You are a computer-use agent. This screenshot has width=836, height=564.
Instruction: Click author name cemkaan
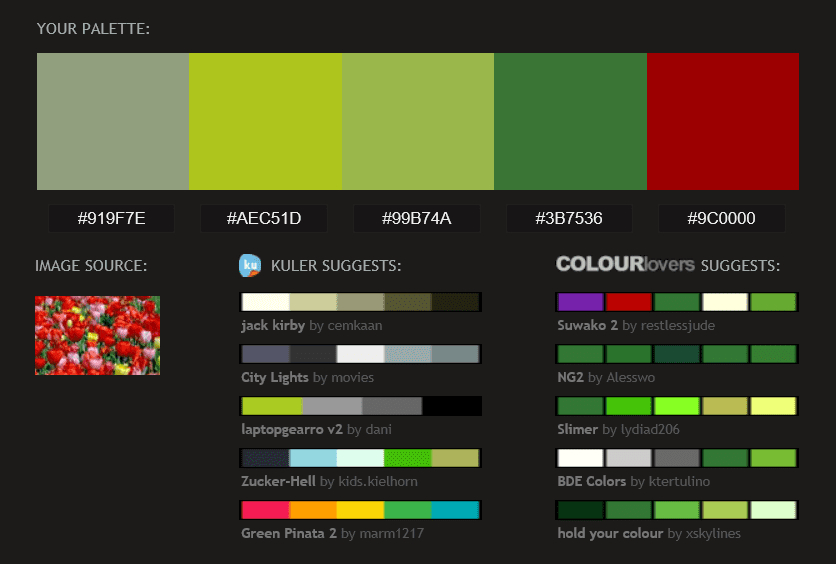point(355,325)
